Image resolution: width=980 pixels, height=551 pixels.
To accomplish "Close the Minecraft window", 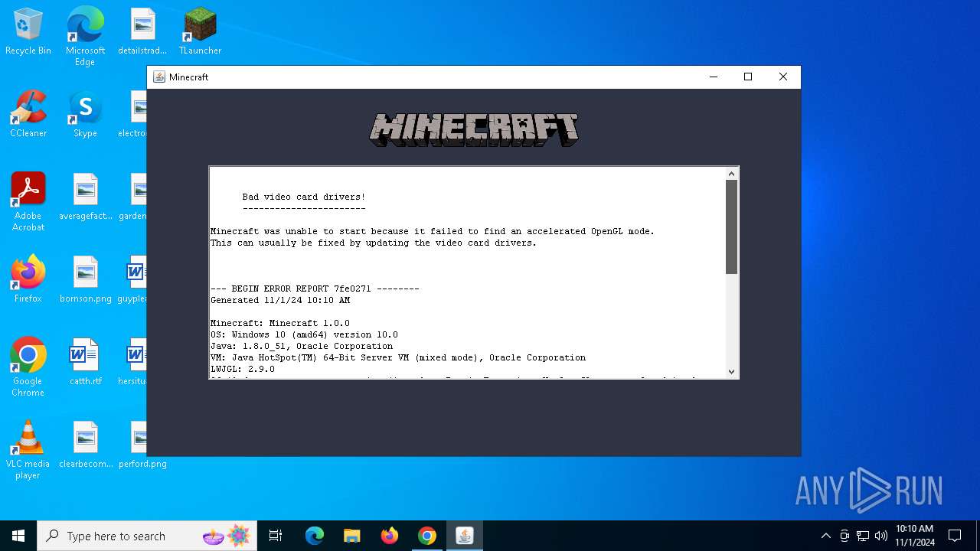I will click(782, 77).
